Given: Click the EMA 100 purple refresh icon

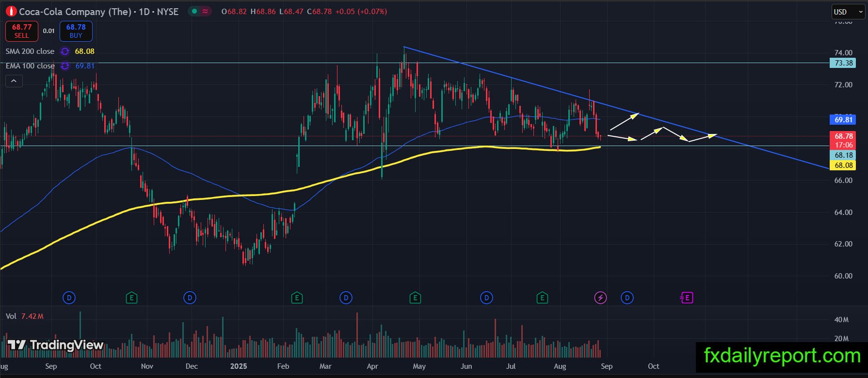Looking at the screenshot, I should point(64,66).
